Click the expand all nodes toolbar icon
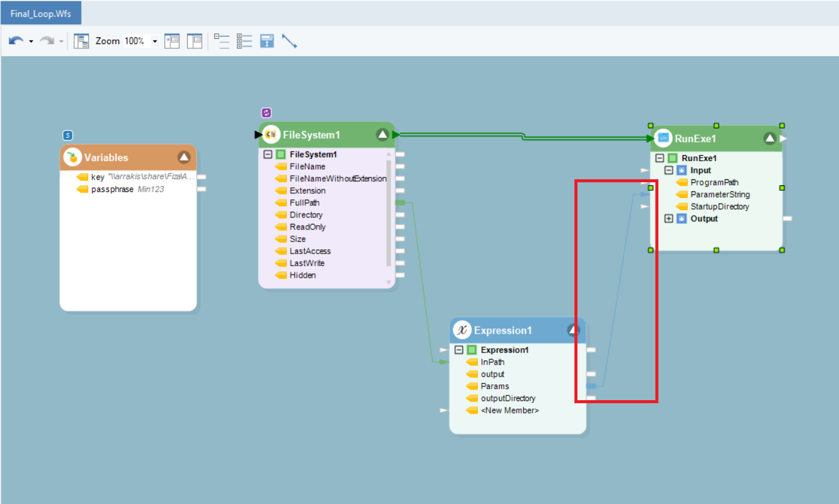Viewport: 839px width, 504px height. [x=244, y=41]
